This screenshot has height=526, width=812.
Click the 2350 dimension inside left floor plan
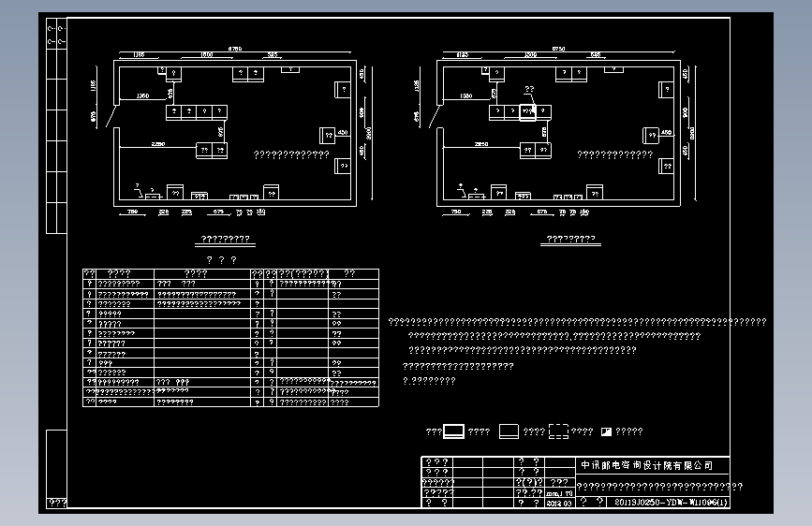(158, 144)
